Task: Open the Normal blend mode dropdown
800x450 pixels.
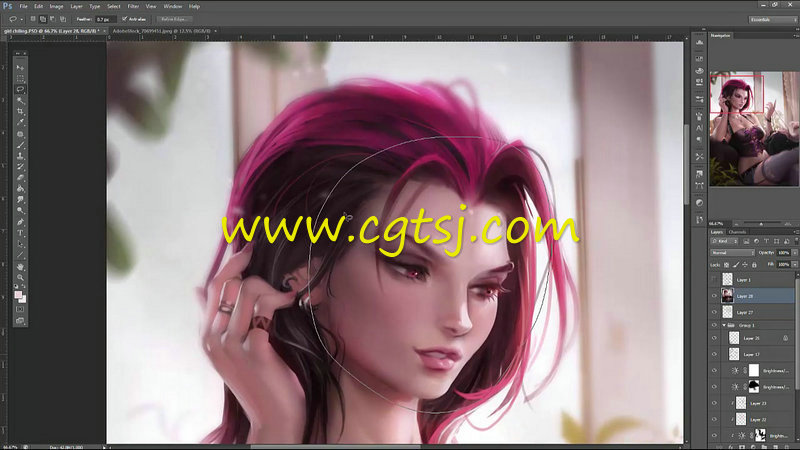Action: point(732,253)
